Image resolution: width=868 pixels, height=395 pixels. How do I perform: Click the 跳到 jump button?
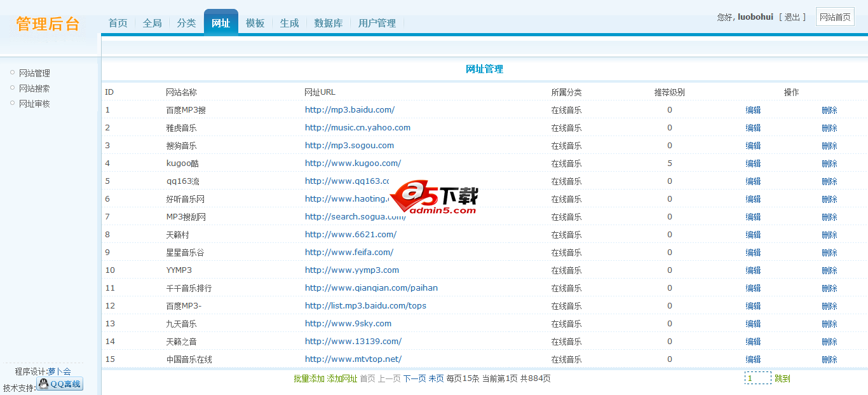(x=782, y=378)
